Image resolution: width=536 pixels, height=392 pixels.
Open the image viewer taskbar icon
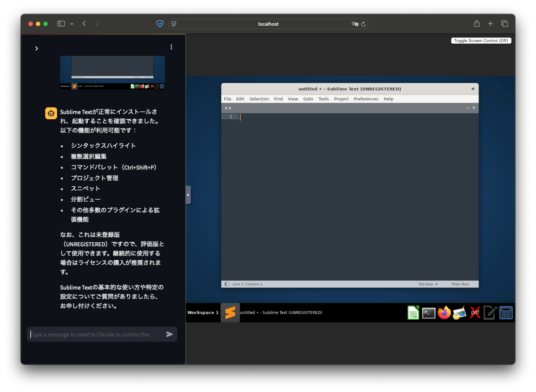tap(459, 313)
